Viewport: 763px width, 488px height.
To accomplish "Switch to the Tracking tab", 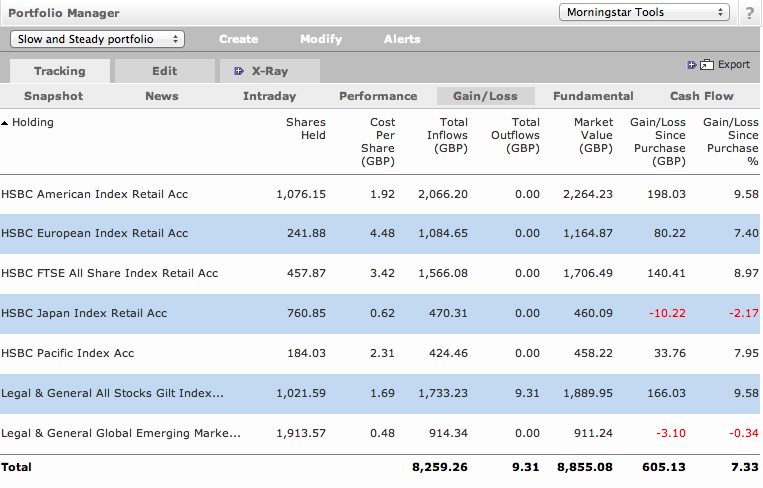I will pyautogui.click(x=60, y=71).
